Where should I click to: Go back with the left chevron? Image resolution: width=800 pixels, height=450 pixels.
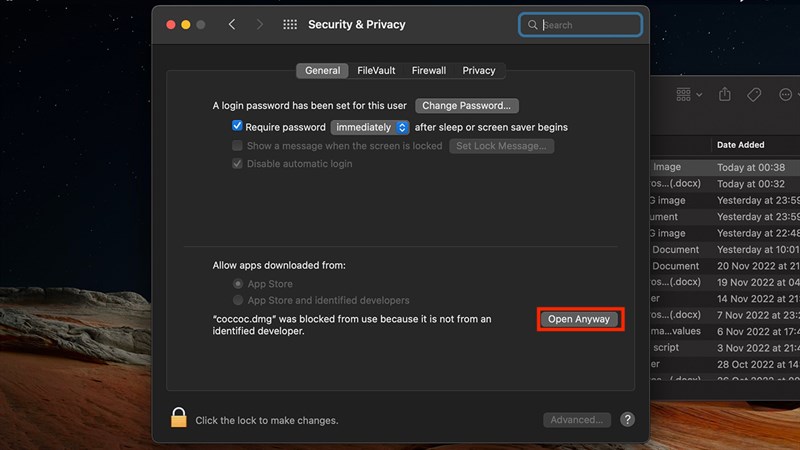tap(232, 24)
